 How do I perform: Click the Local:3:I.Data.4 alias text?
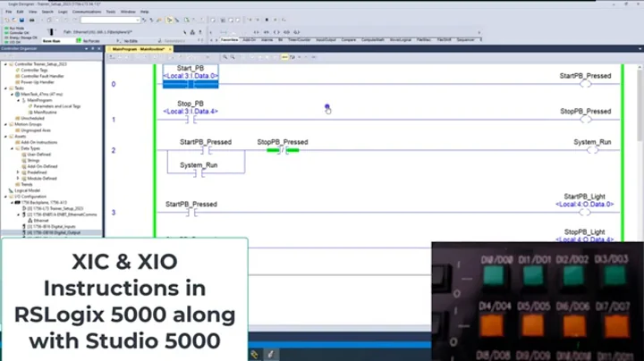[x=191, y=111]
